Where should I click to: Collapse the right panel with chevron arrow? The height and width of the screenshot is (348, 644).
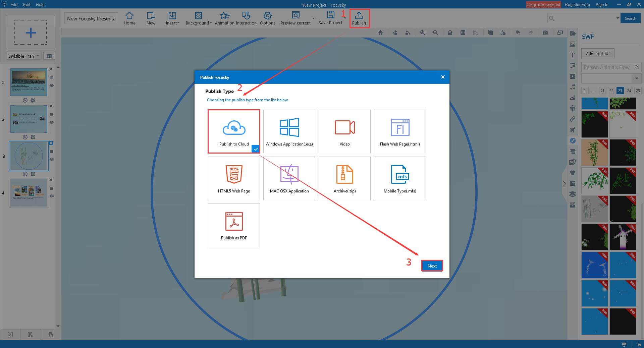point(564,184)
